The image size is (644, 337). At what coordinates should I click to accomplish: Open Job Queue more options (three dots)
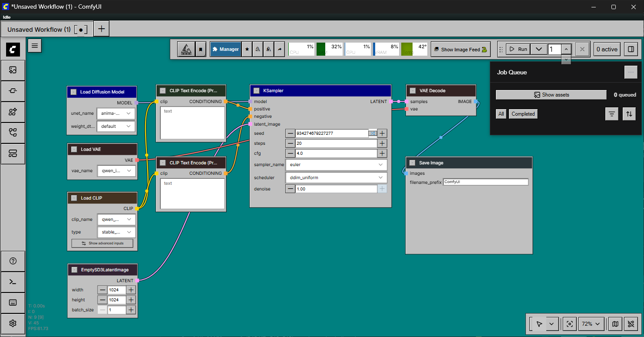click(631, 72)
